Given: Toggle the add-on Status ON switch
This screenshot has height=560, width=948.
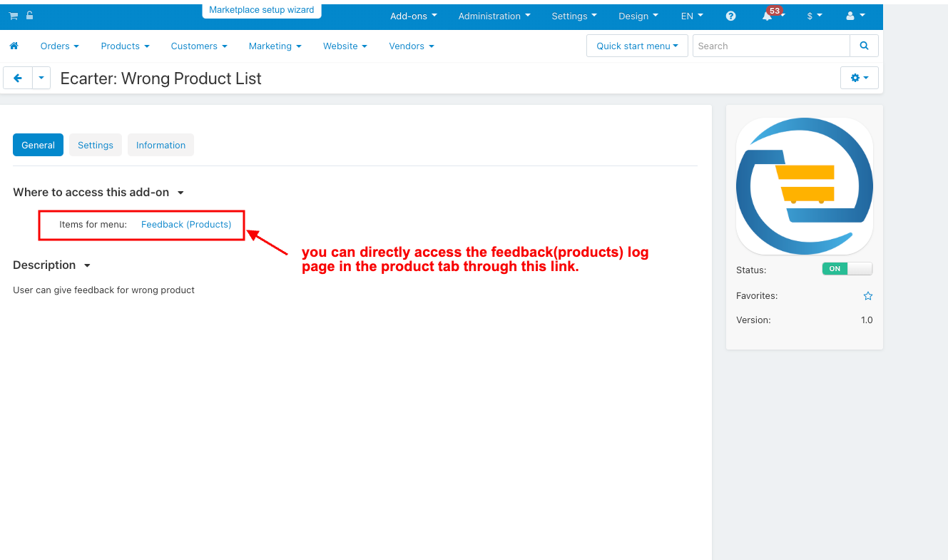Looking at the screenshot, I should pyautogui.click(x=847, y=269).
